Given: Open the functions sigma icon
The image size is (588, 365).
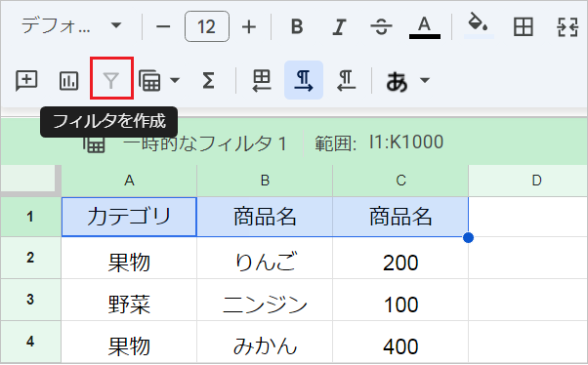Looking at the screenshot, I should pyautogui.click(x=208, y=80).
